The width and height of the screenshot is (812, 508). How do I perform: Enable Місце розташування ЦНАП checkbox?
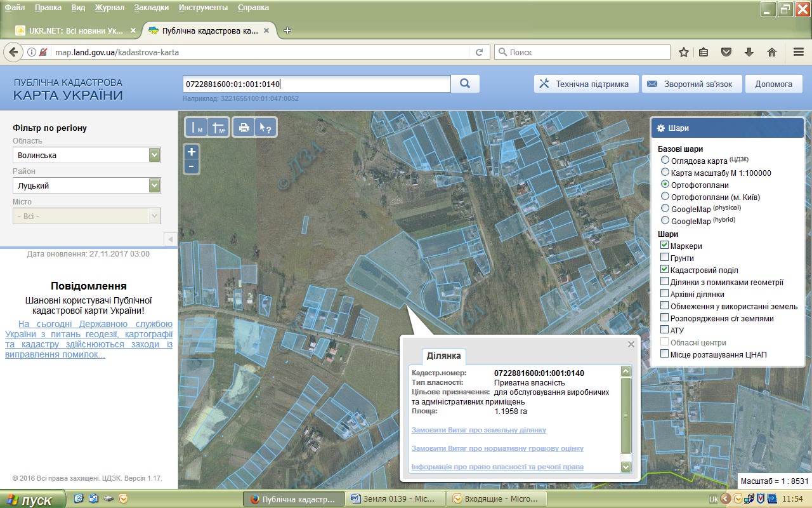pos(664,354)
